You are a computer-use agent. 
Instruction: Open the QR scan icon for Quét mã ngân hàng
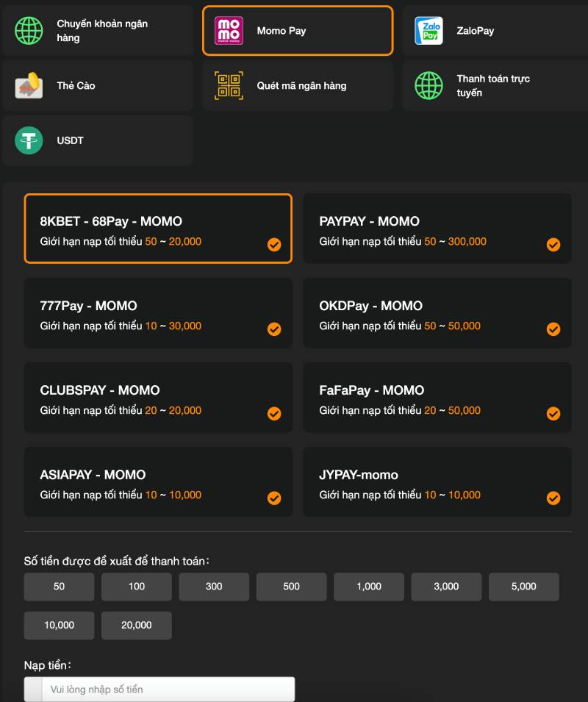pos(229,85)
